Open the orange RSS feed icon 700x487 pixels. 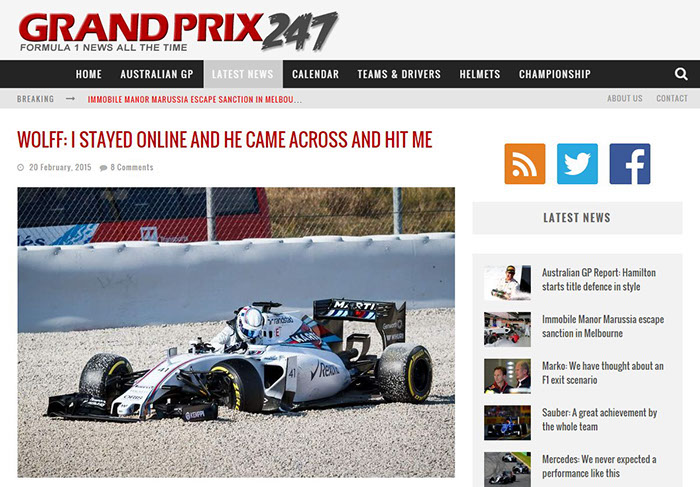click(525, 164)
